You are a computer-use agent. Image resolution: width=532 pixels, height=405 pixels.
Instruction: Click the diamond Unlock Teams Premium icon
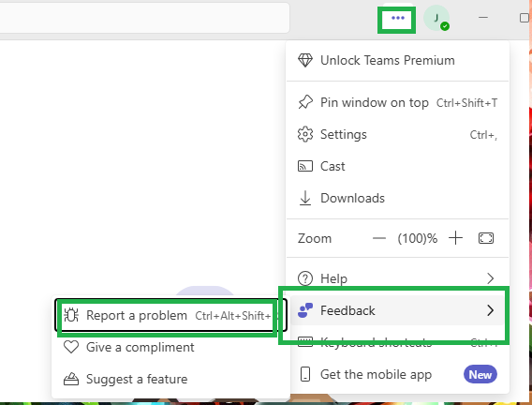point(305,60)
